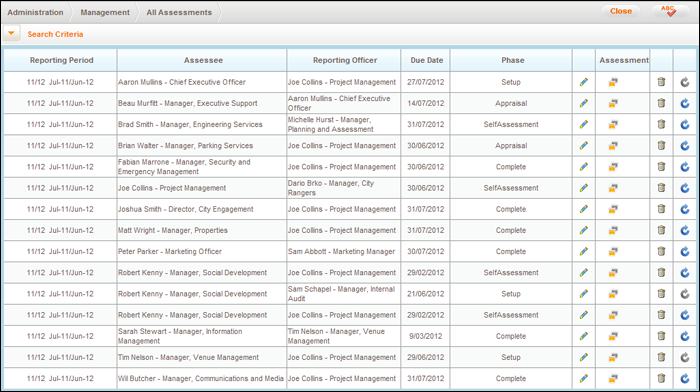The height and width of the screenshot is (392, 700).
Task: Edit Peter Parker assessment with pencil icon
Action: (583, 251)
